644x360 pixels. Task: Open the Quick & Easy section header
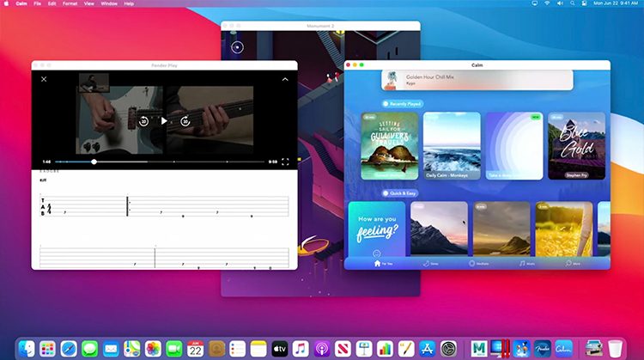point(399,193)
